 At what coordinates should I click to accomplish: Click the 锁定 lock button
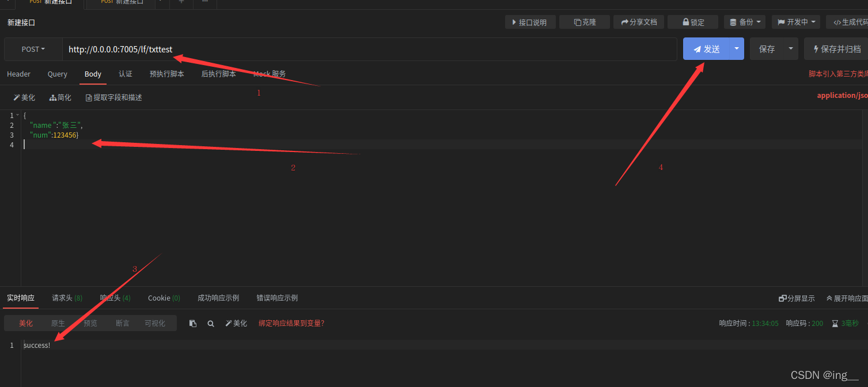coord(693,22)
